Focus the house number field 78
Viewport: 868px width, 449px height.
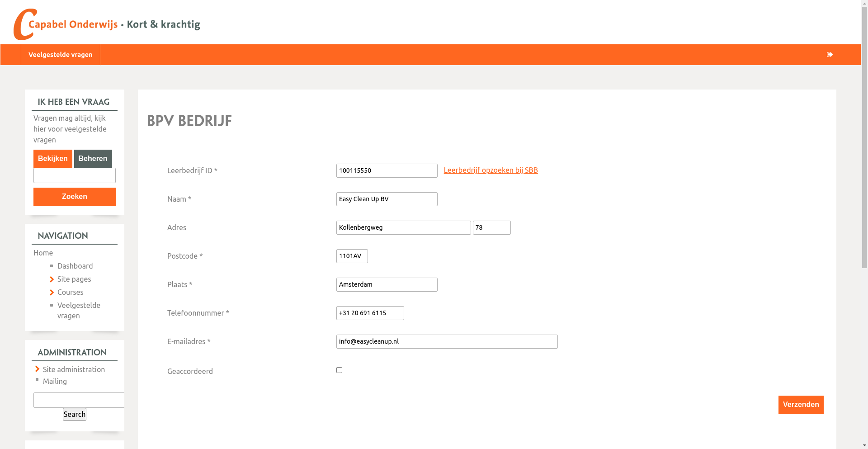[491, 227]
